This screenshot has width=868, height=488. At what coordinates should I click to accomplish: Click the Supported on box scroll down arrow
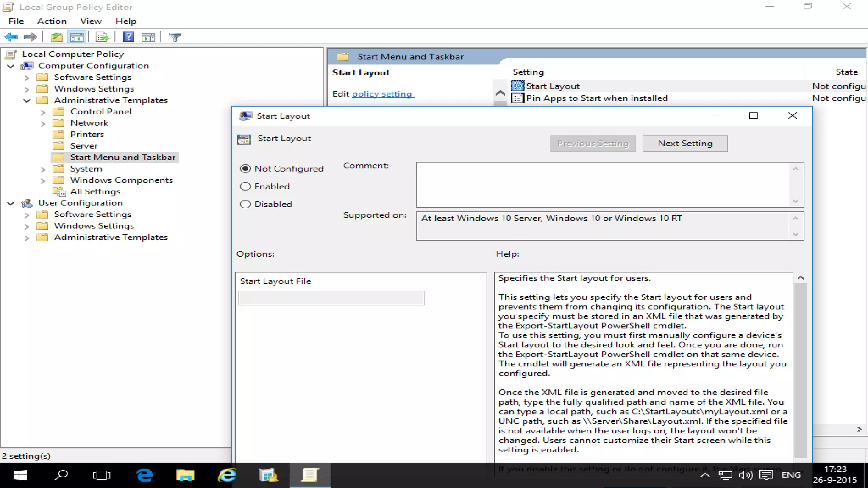tap(796, 234)
